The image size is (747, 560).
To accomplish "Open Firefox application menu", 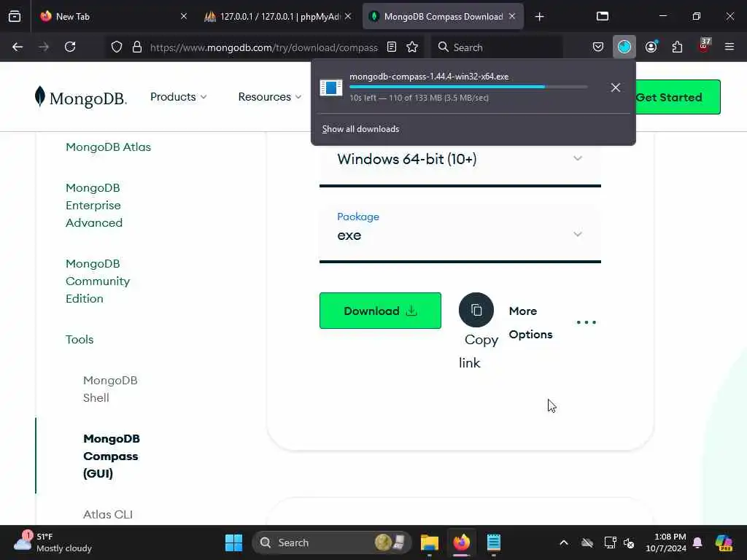I will [729, 47].
